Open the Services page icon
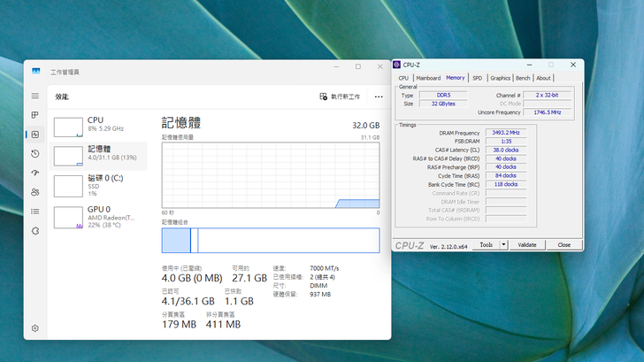The height and width of the screenshot is (362, 644). pyautogui.click(x=35, y=231)
